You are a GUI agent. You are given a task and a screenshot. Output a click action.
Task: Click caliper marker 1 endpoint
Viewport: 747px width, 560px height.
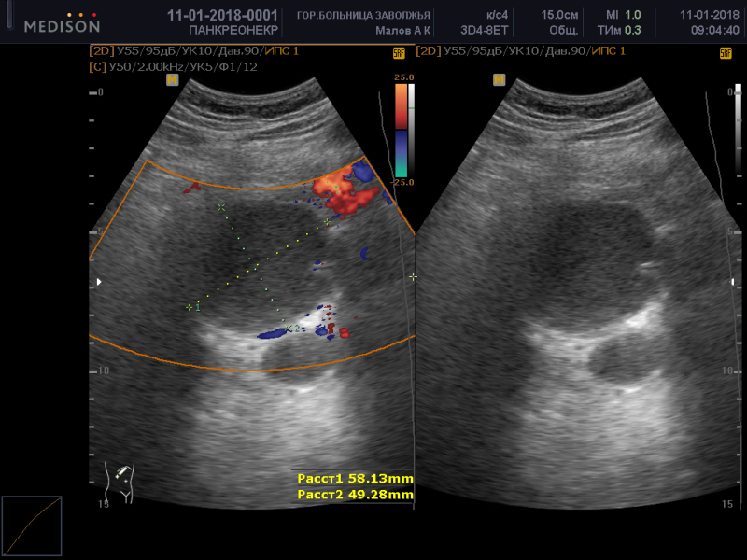point(190,306)
